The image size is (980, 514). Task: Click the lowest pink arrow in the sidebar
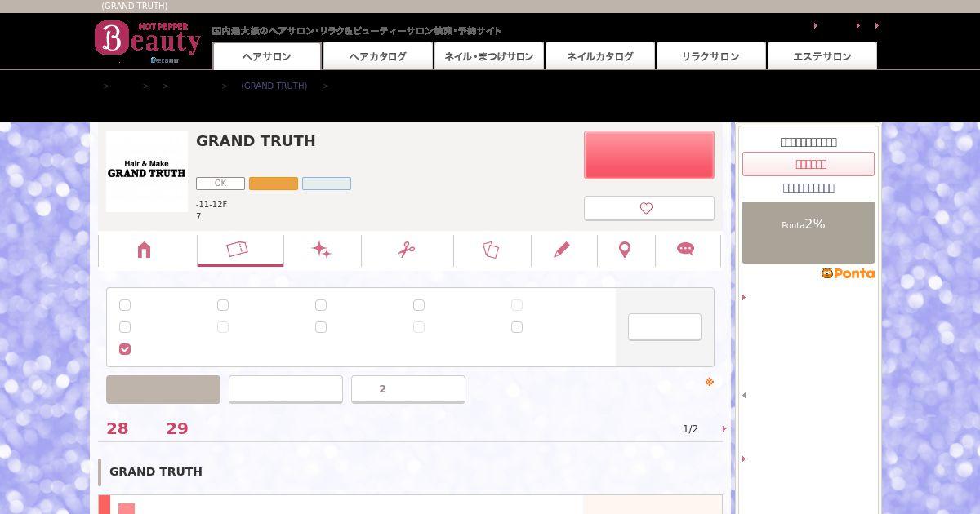744,459
